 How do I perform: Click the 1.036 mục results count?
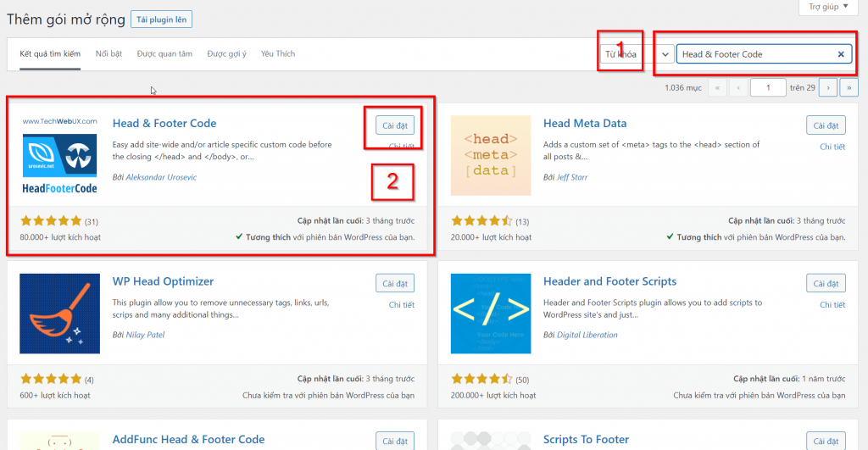(683, 87)
